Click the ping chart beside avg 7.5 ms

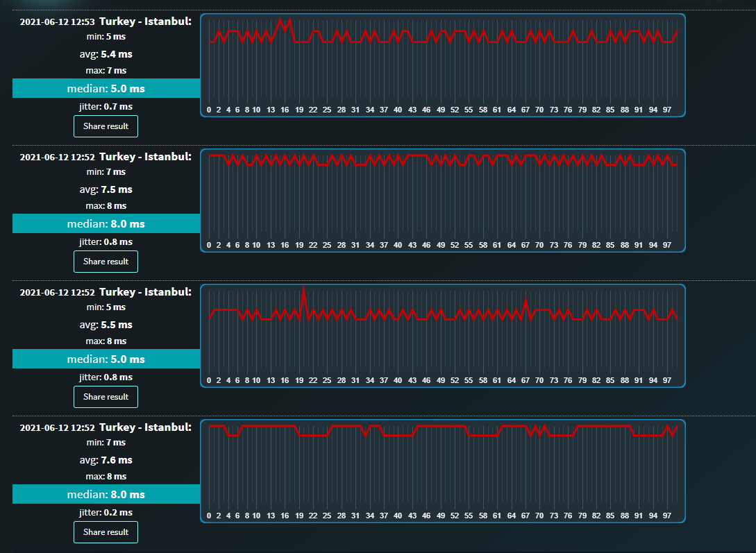pos(443,201)
